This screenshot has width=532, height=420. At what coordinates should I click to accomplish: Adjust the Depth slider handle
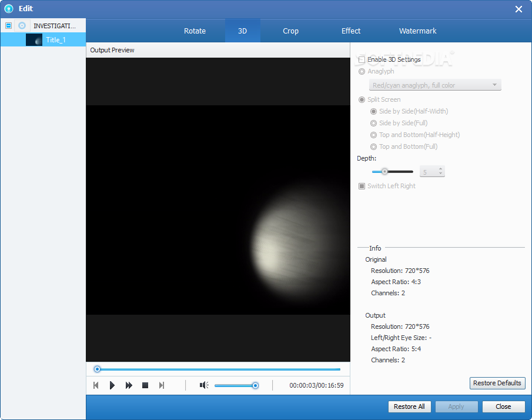tap(384, 171)
